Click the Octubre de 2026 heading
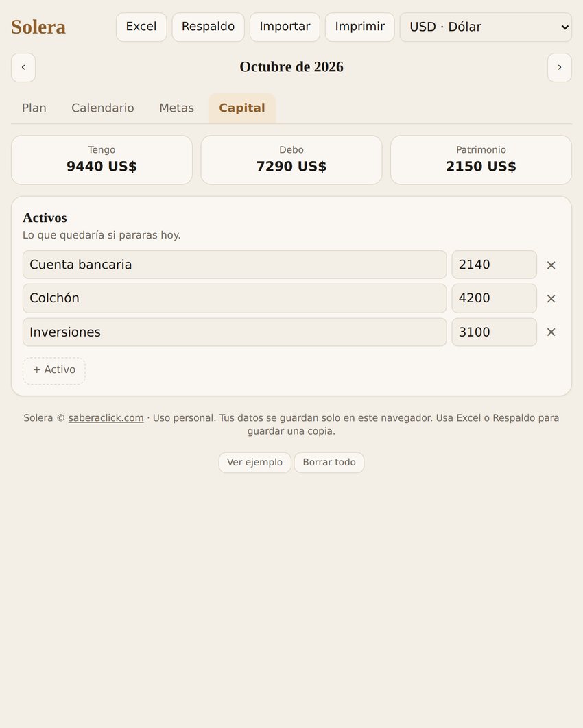The image size is (583, 728). [291, 67]
